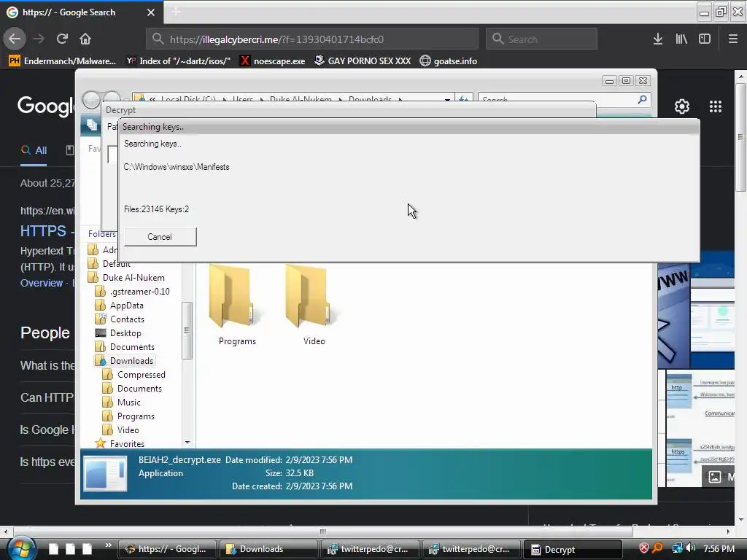Select .gstreamer-0.10 folder in the tree
This screenshot has height=560, width=747.
point(133,292)
